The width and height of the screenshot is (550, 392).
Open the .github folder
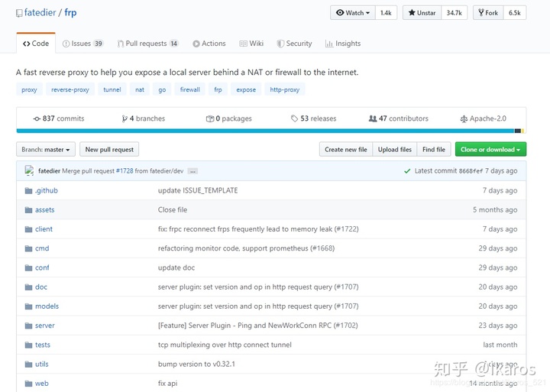pos(47,190)
